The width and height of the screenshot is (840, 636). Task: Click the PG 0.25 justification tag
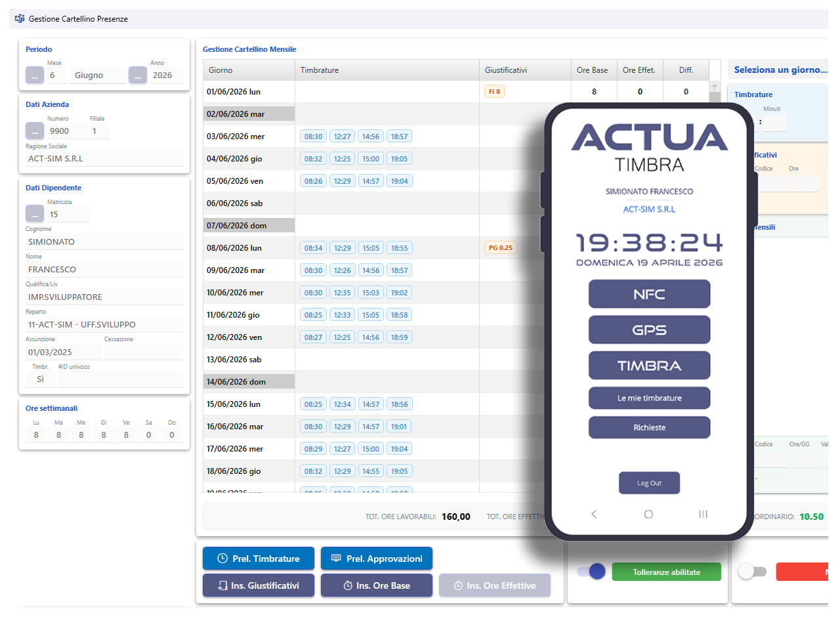(501, 248)
